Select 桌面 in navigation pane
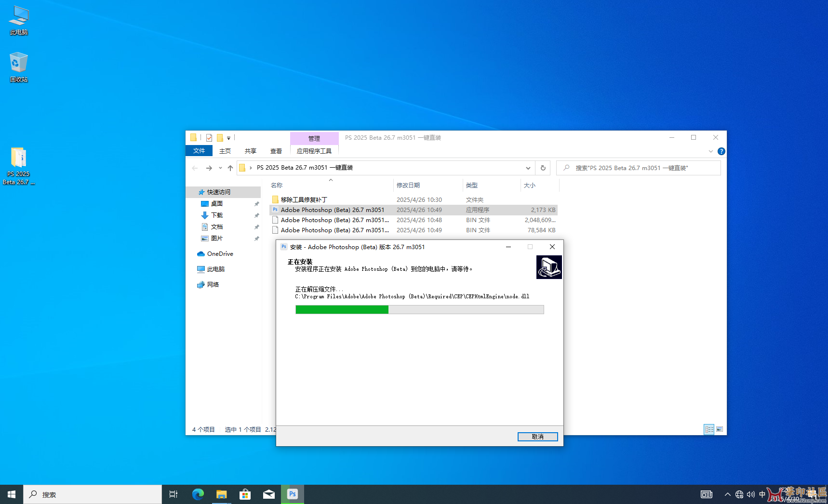Viewport: 828px width, 504px height. click(216, 204)
